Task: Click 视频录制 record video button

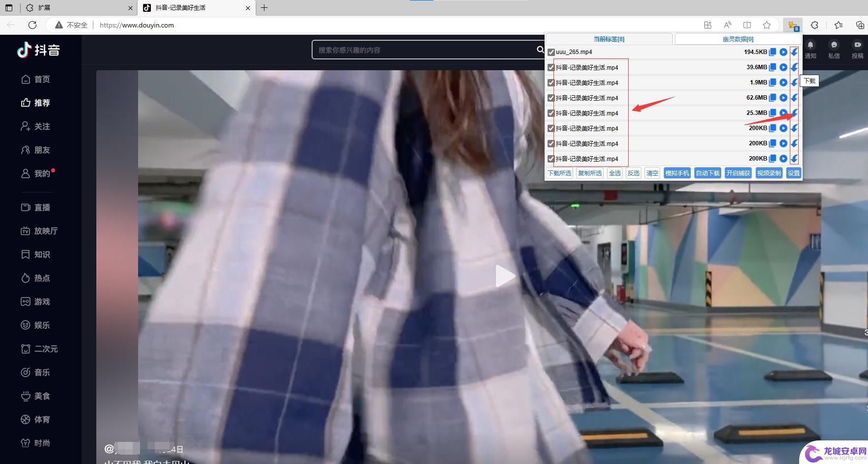Action: point(769,173)
